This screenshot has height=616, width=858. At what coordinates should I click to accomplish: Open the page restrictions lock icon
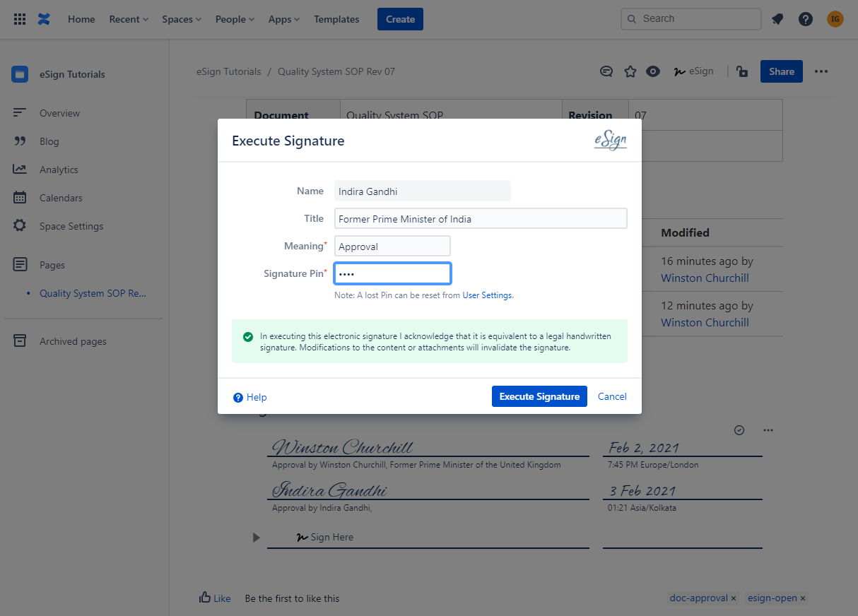tap(742, 71)
